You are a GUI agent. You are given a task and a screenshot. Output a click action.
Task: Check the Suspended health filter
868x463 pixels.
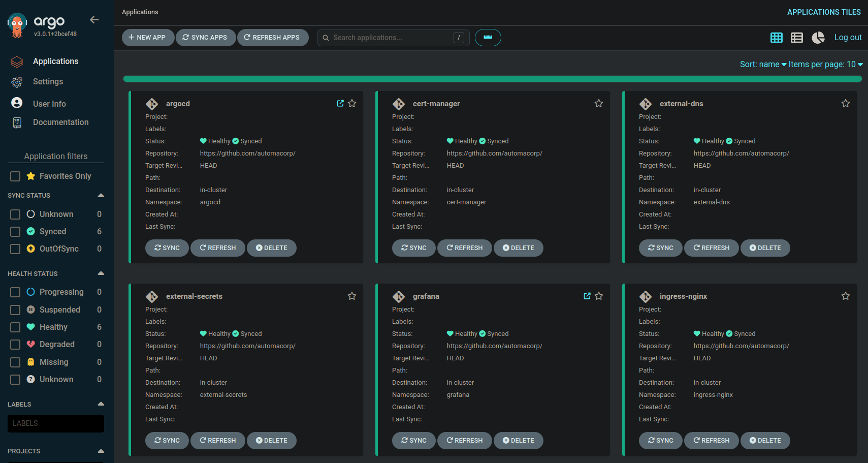point(15,310)
